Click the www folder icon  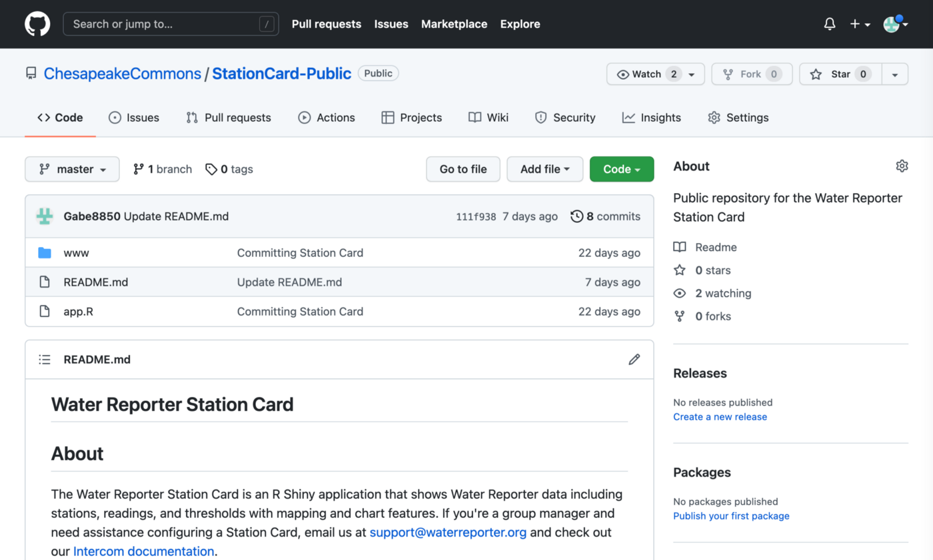45,253
